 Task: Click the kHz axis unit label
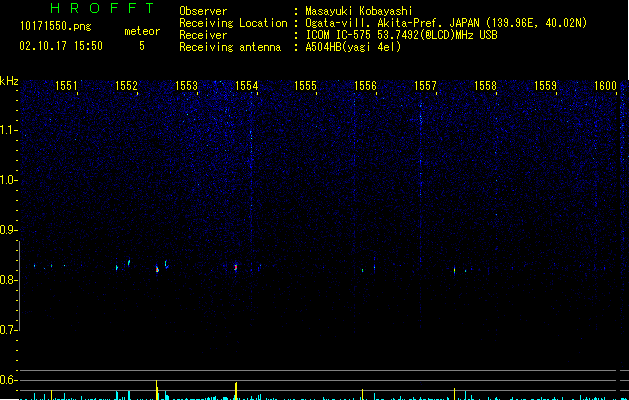tap(9, 81)
